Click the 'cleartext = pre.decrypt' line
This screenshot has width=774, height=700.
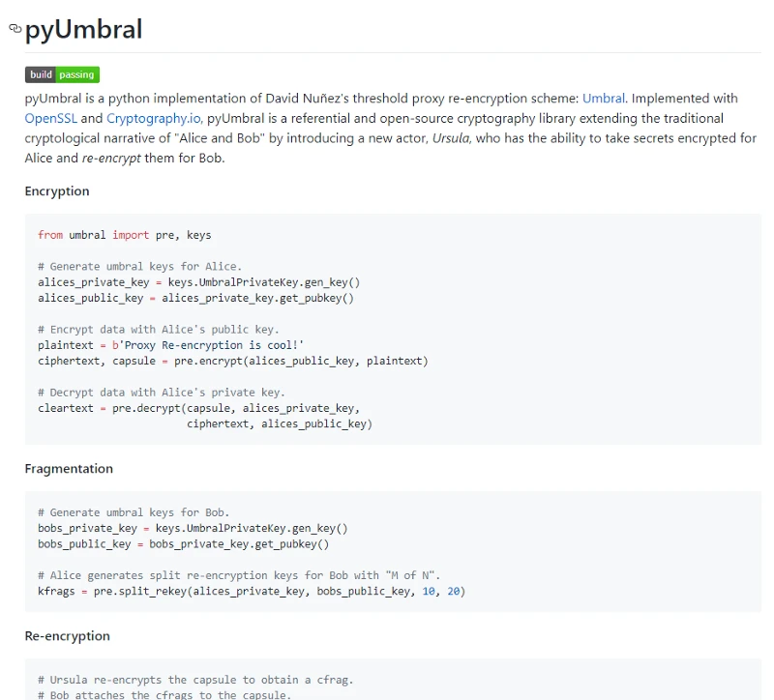pyautogui.click(x=199, y=408)
